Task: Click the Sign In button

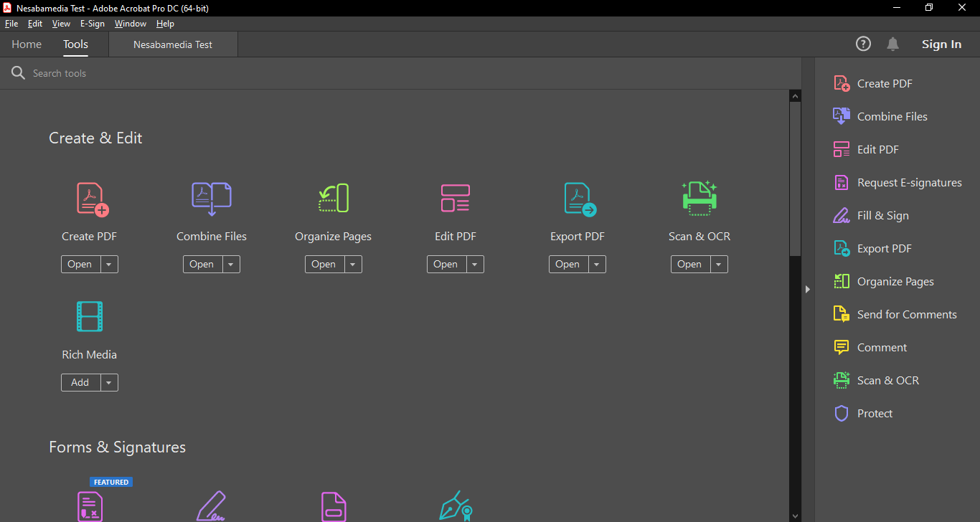Action: (x=941, y=44)
